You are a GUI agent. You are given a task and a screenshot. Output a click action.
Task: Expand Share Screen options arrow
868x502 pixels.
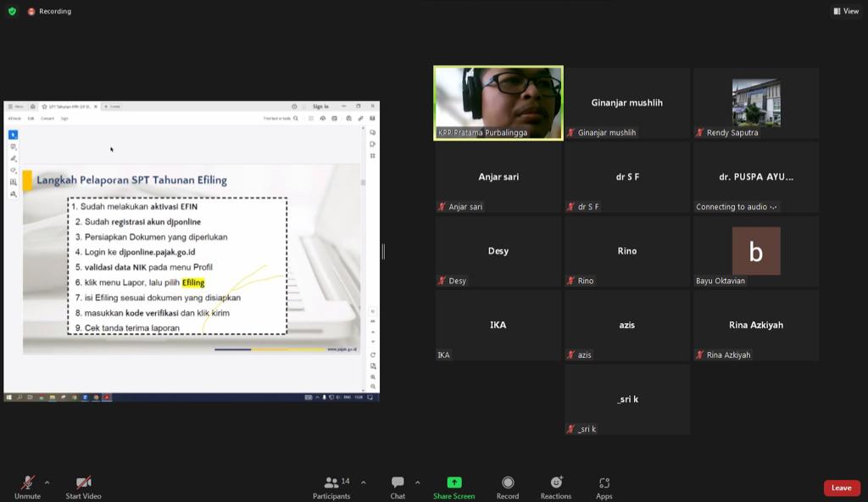point(417,482)
